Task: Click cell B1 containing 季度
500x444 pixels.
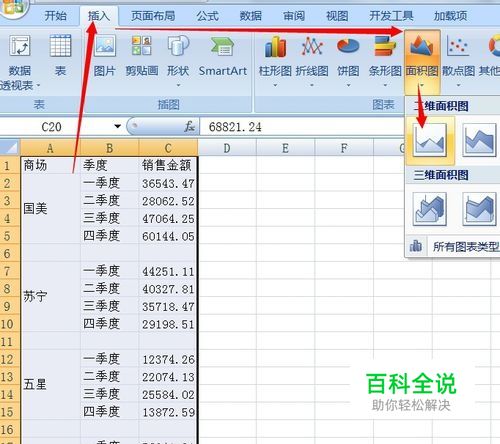Action: pyautogui.click(x=109, y=165)
